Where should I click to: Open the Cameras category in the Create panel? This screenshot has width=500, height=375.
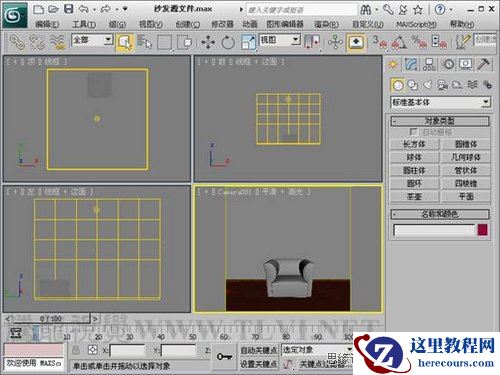click(x=443, y=85)
